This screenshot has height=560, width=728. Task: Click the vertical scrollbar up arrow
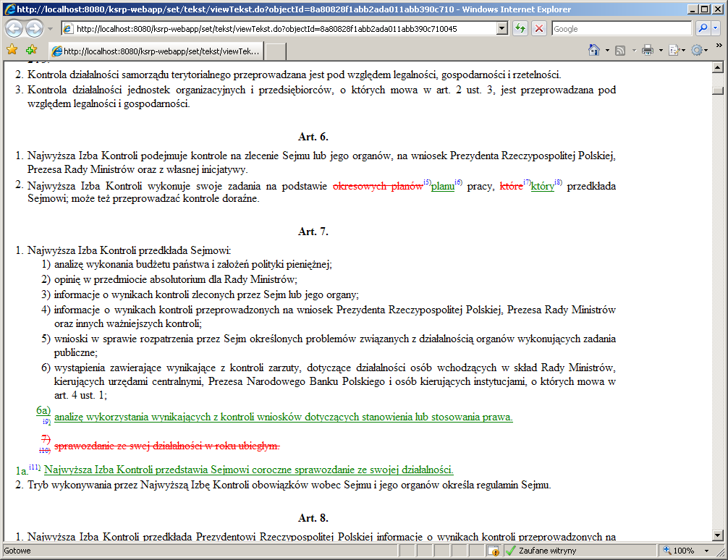[718, 68]
